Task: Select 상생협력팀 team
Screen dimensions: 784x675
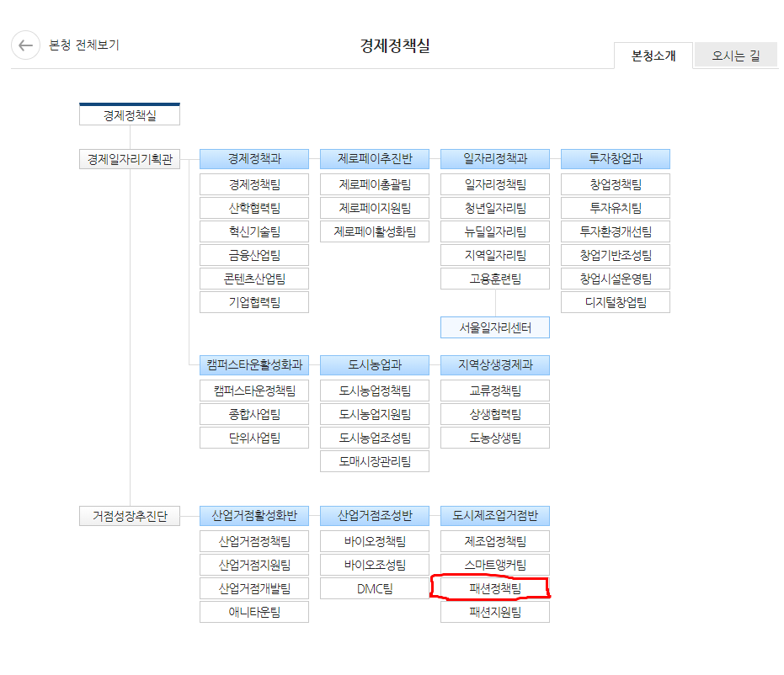Action: coord(495,414)
